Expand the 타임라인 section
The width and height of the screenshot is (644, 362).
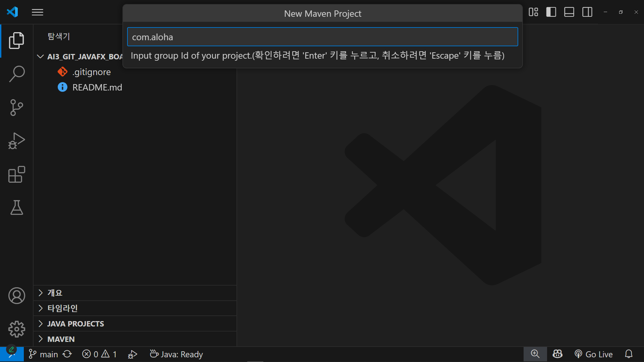[x=135, y=308]
